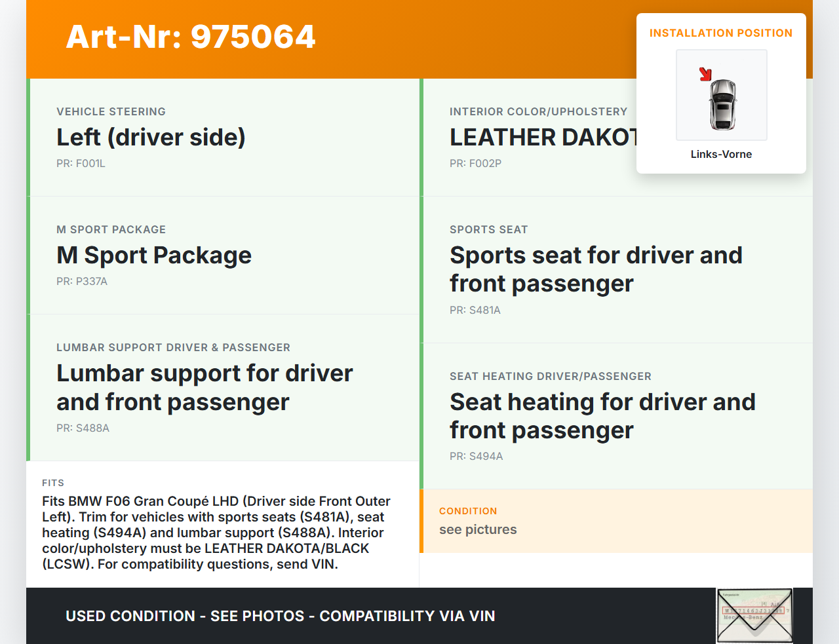This screenshot has width=839, height=644.
Task: Click PR code S481A
Action: (475, 311)
